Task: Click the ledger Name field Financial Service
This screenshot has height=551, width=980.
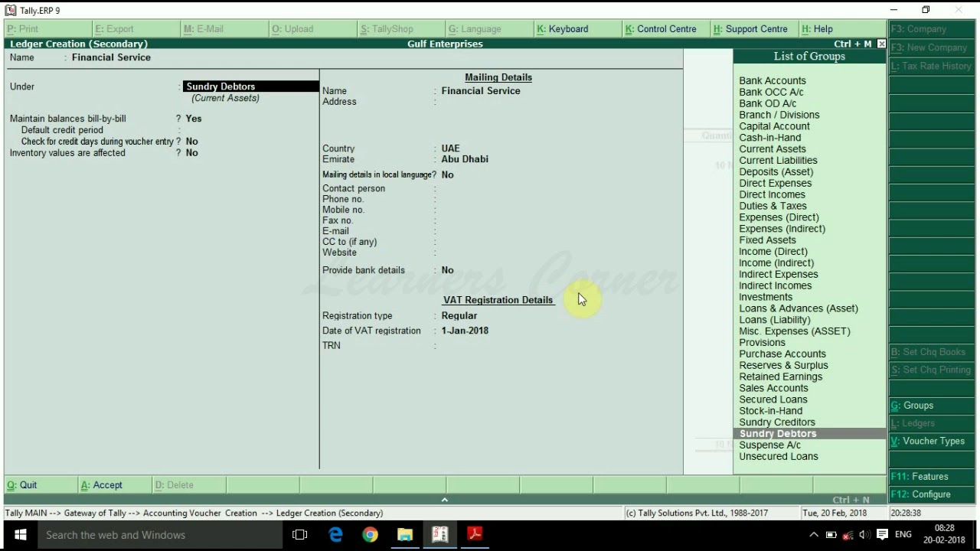Action: tap(111, 57)
